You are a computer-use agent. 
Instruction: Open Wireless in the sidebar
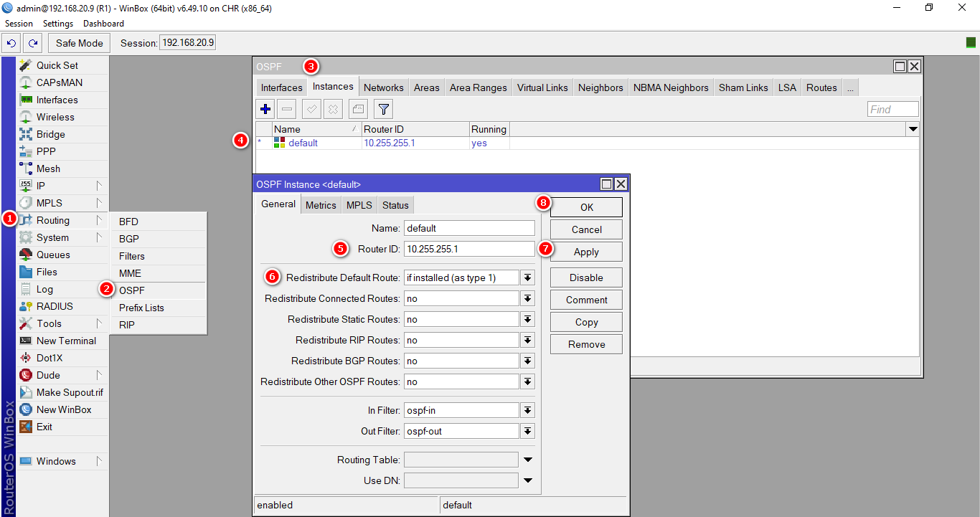[62, 117]
